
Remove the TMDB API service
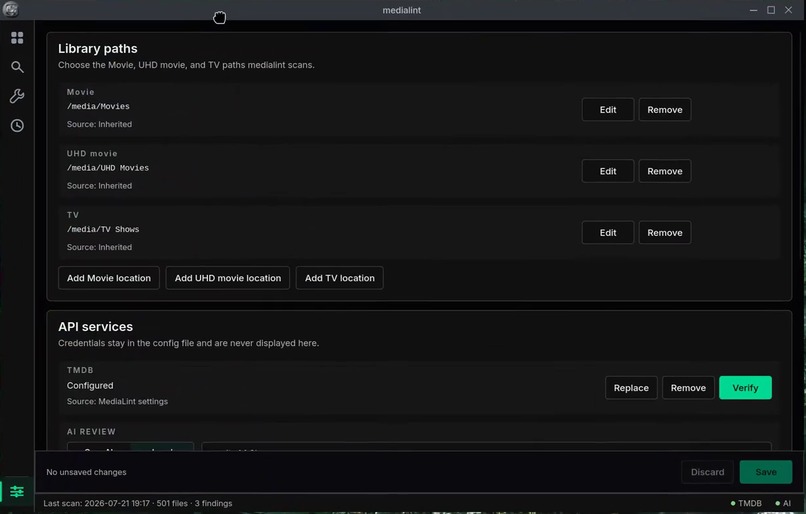688,388
